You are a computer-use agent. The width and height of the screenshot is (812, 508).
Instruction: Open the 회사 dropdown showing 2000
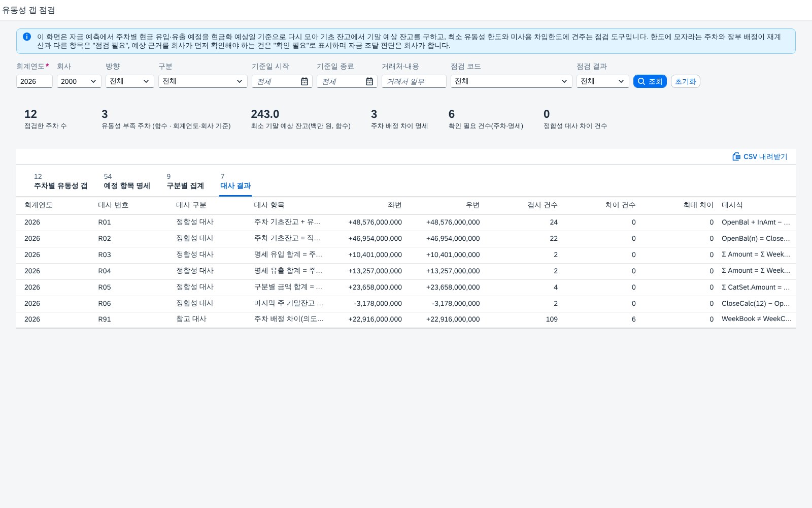click(x=79, y=81)
